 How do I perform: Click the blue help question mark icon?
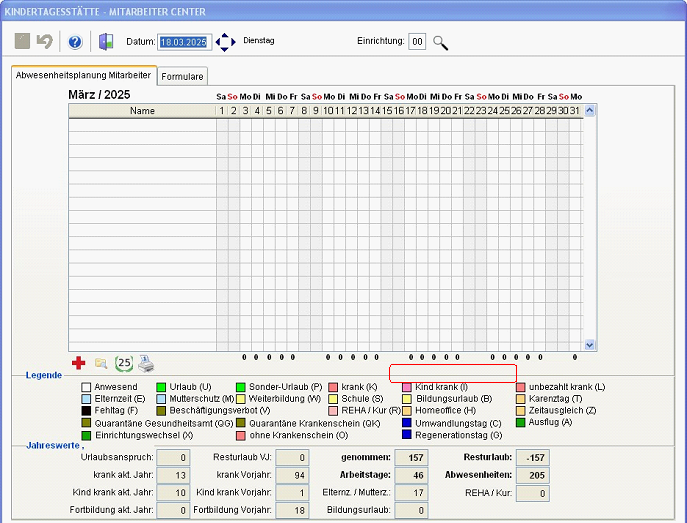pyautogui.click(x=75, y=42)
